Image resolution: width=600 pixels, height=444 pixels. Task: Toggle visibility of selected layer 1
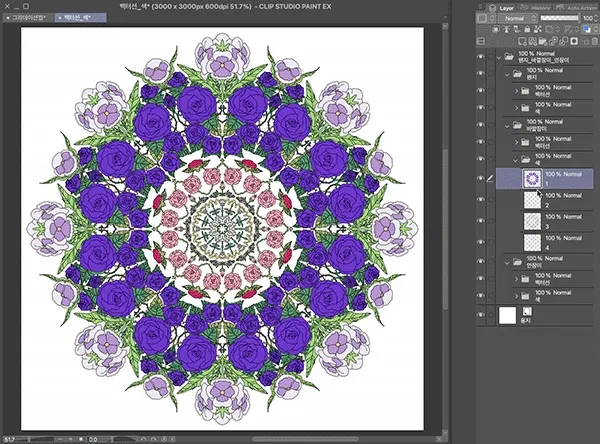[481, 178]
